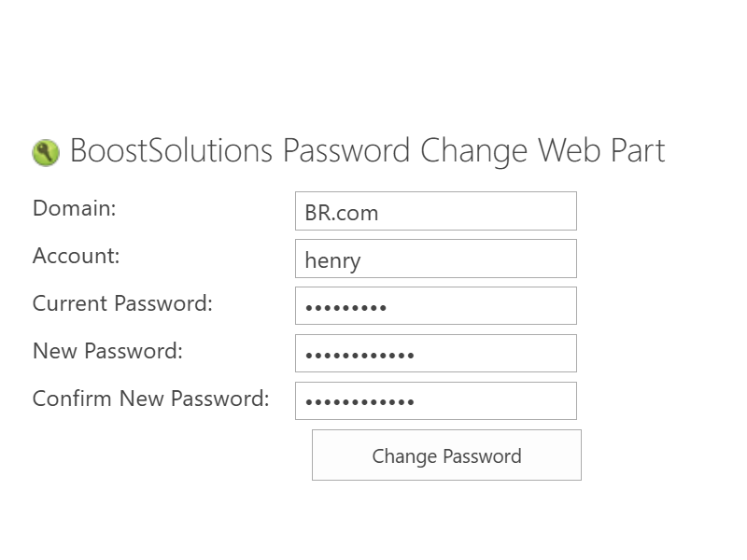Click the words Web Part in the title
The width and height of the screenshot is (747, 560).
click(601, 150)
